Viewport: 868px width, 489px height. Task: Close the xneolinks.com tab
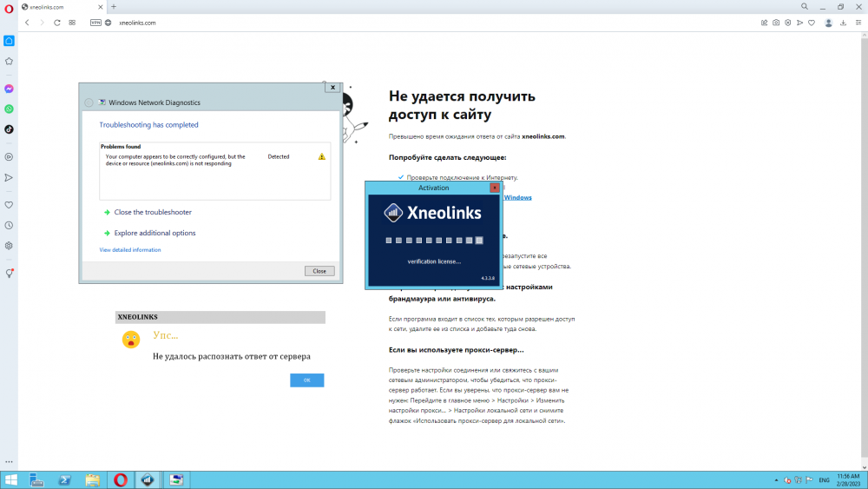[100, 7]
